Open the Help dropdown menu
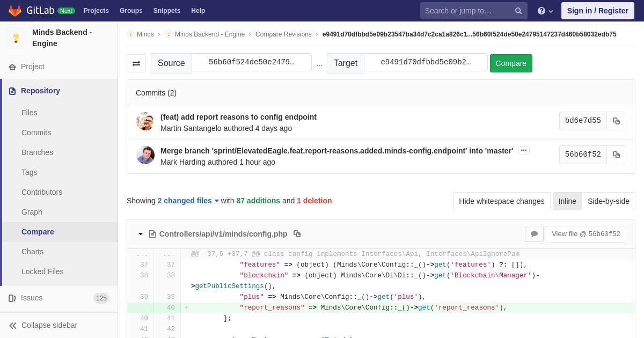 point(545,11)
